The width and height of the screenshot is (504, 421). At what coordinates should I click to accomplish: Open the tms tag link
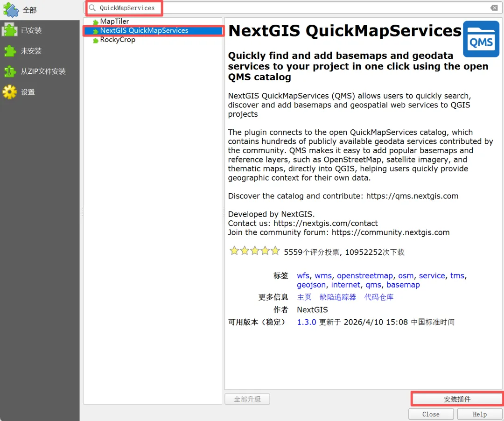[457, 276]
